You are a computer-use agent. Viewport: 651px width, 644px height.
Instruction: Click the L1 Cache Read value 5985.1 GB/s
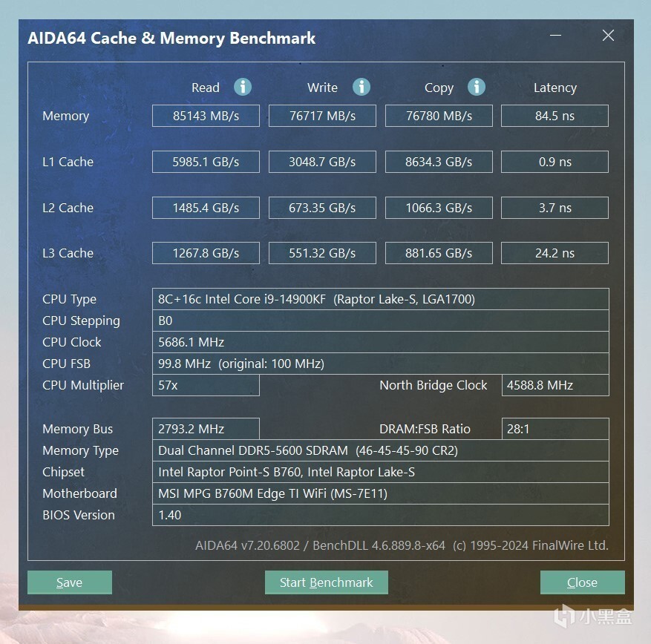tap(206, 162)
